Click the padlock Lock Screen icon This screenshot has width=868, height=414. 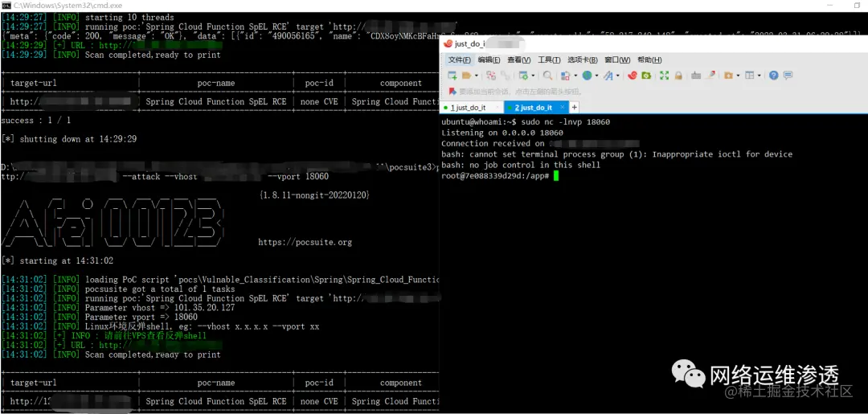tap(678, 76)
